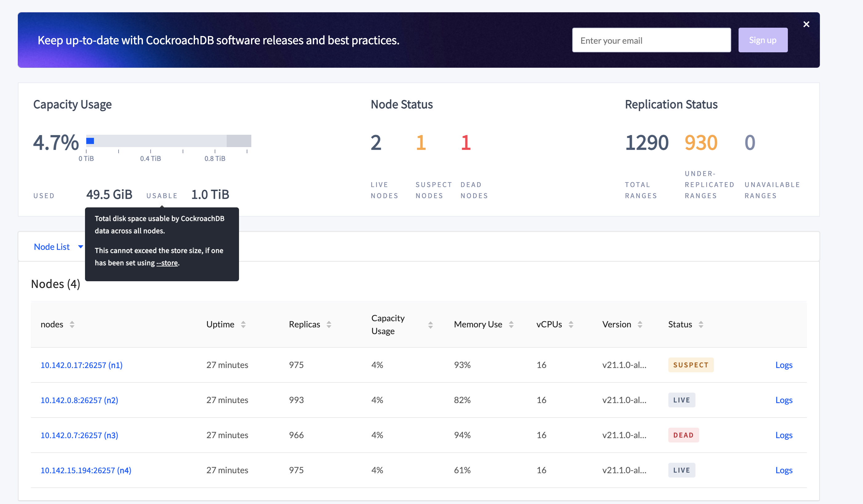The height and width of the screenshot is (504, 863).
Task: Click the 966 replicas cell
Action: [x=296, y=435]
